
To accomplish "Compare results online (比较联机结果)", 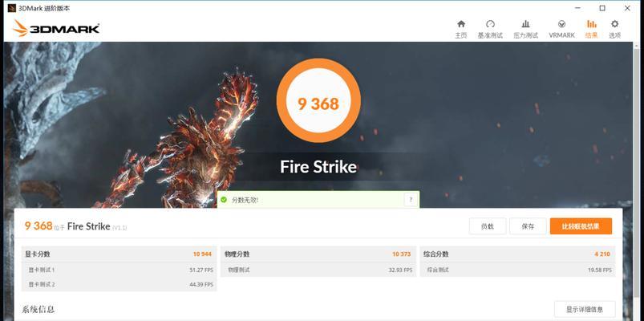I will point(581,226).
